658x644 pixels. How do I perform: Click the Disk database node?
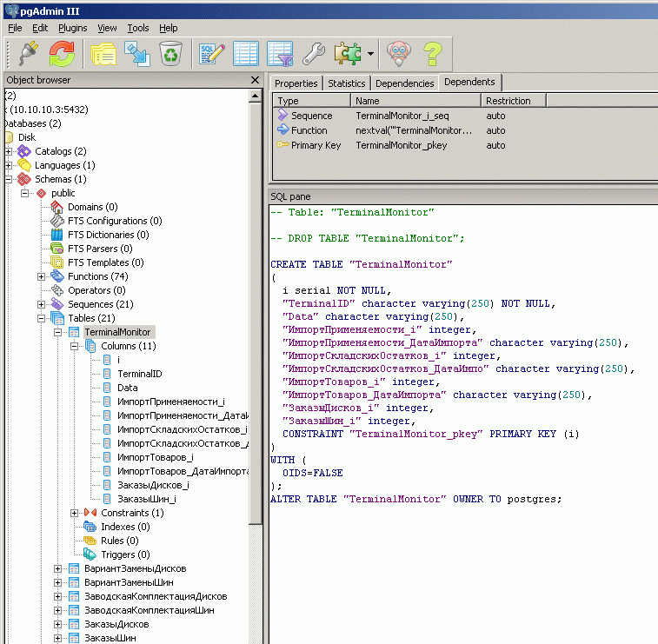coord(27,137)
